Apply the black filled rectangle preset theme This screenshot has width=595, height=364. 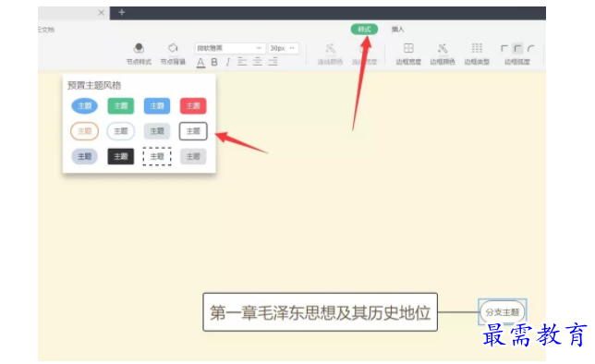click(121, 156)
